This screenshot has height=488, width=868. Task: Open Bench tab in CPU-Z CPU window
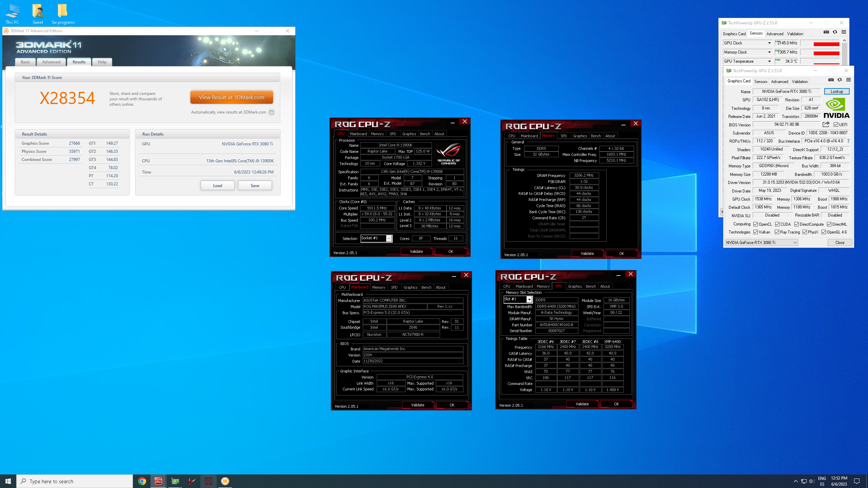pyautogui.click(x=425, y=134)
